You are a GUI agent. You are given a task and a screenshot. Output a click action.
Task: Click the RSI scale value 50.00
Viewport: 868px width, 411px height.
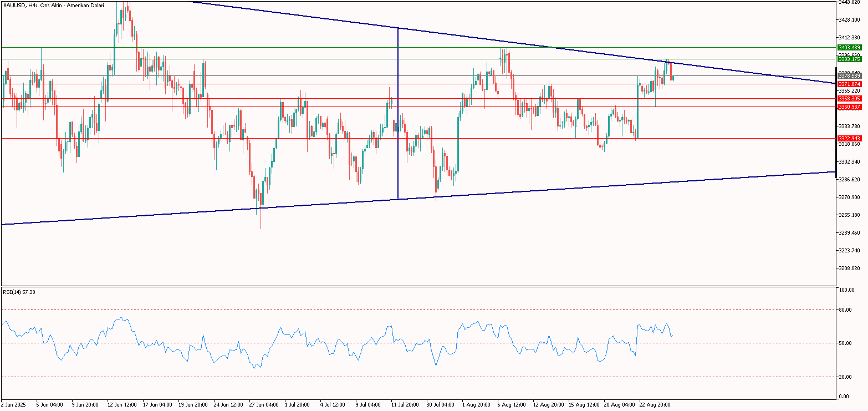coord(846,343)
